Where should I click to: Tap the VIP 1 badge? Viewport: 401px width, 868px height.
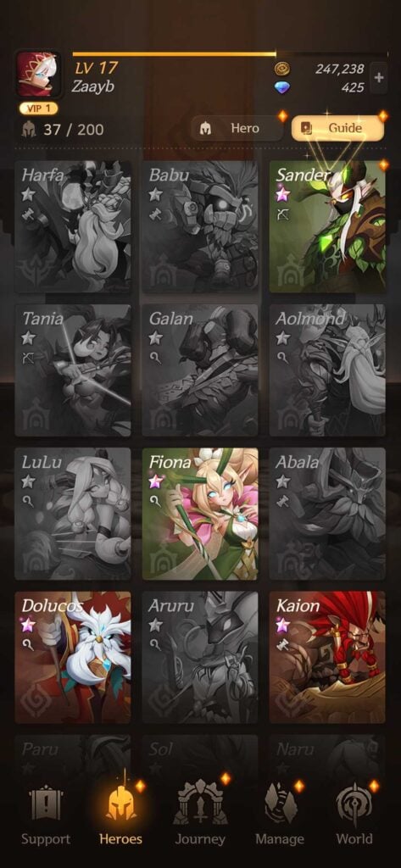point(39,108)
